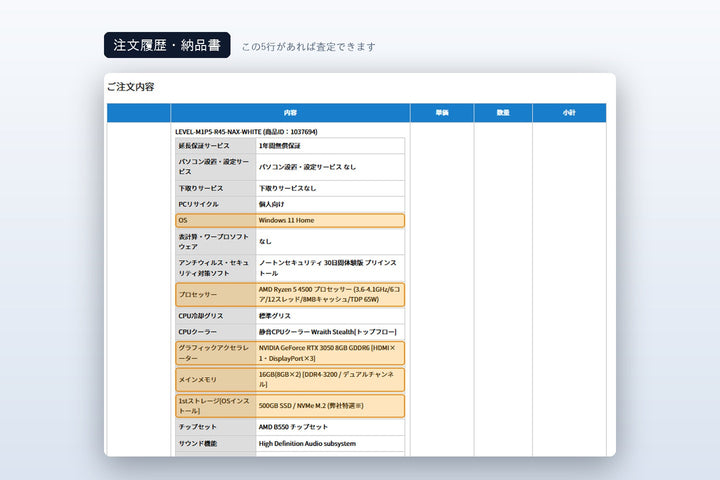Click the High Definition Audio subsystem value
This screenshot has width=720, height=480.
point(307,444)
